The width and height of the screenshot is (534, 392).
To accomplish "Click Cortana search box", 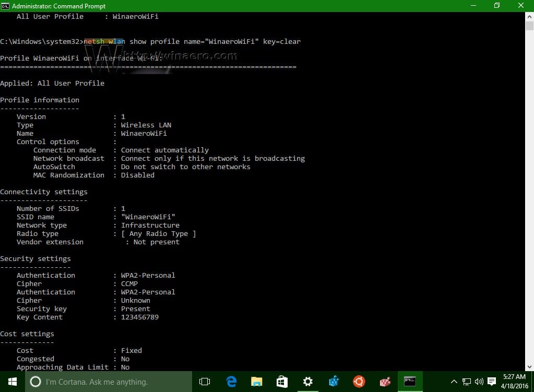I will click(109, 382).
